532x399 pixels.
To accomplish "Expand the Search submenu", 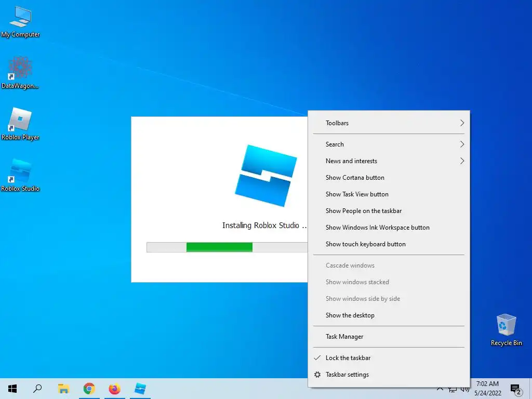I will tap(389, 144).
